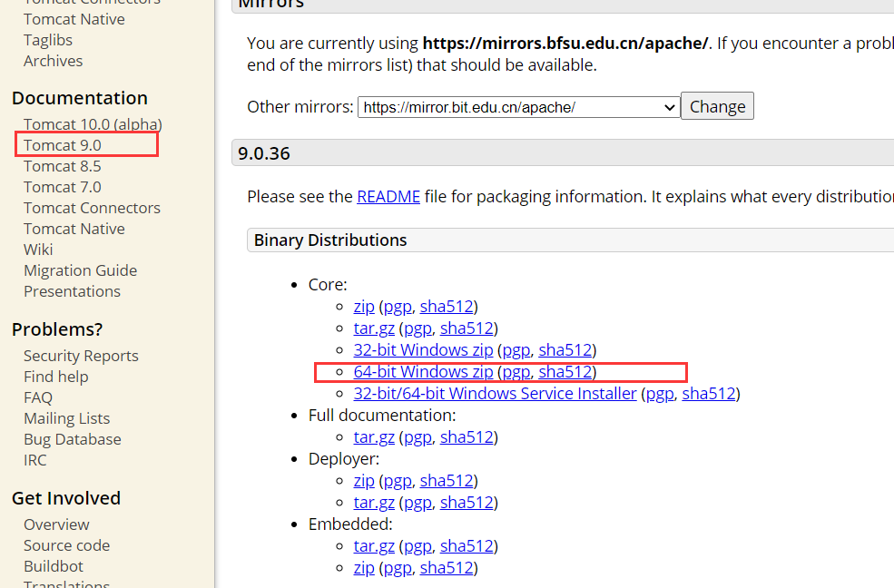Click the Change mirror button
894x588 pixels.
click(717, 106)
